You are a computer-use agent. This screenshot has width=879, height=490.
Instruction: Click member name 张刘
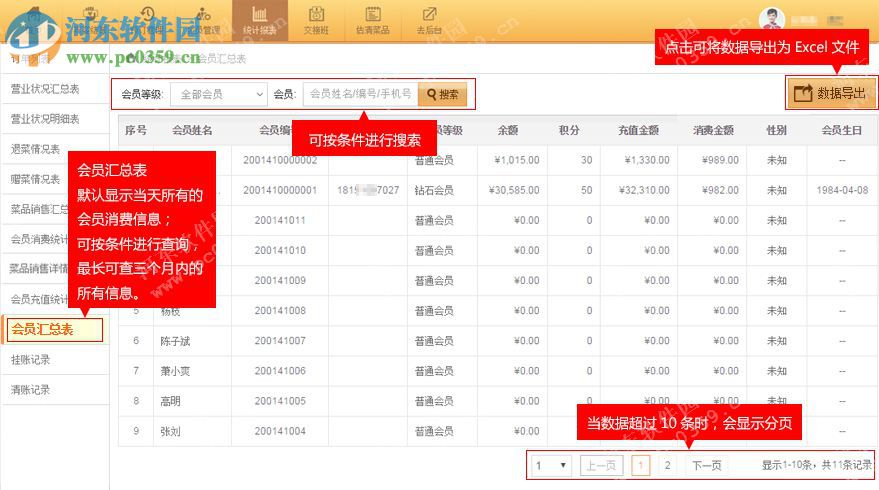point(170,431)
